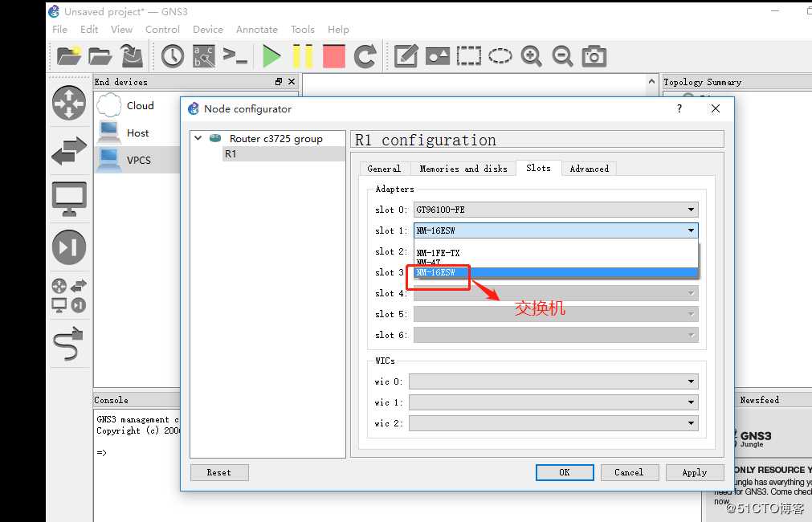
Task: Click the Insert a picture icon
Action: click(438, 56)
